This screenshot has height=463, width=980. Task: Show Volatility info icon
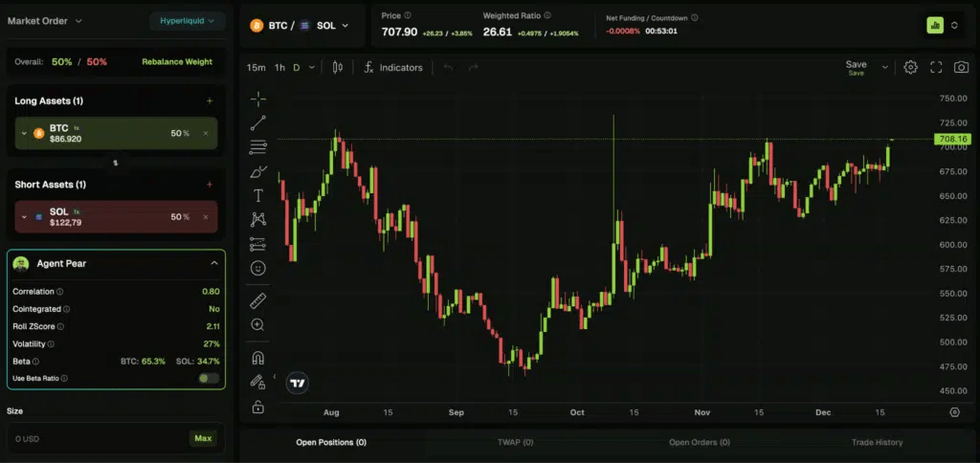[x=51, y=344]
